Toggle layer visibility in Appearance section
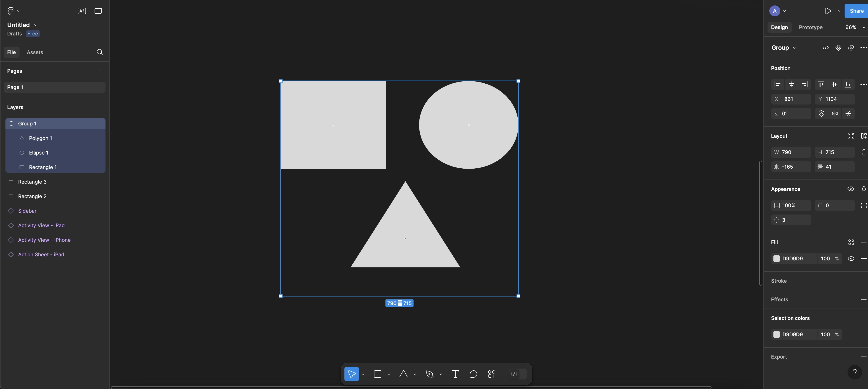This screenshot has height=389, width=868. [x=850, y=189]
